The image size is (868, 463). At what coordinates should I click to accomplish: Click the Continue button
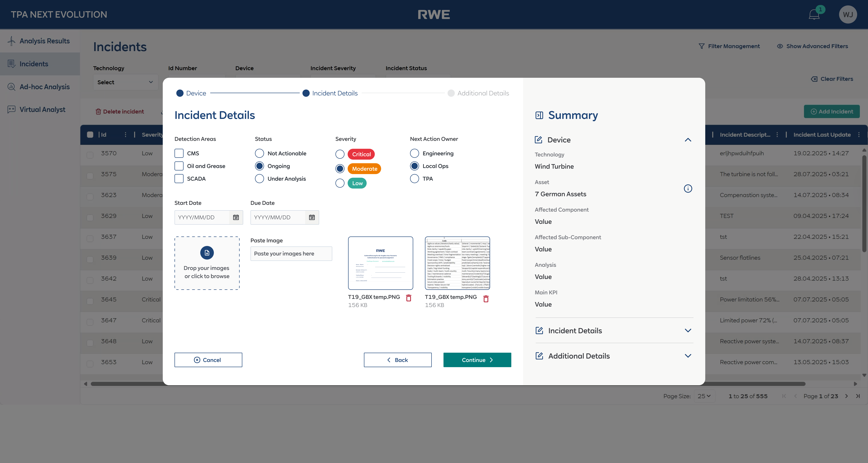pyautogui.click(x=477, y=360)
